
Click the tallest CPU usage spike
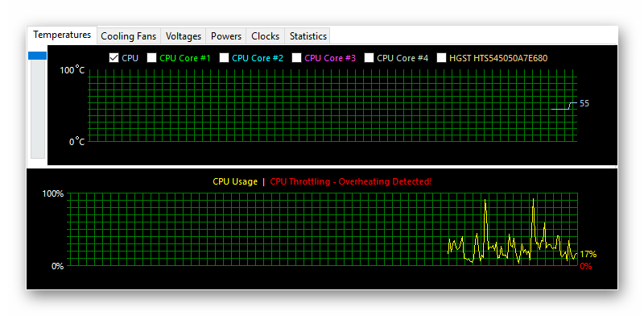[533, 200]
